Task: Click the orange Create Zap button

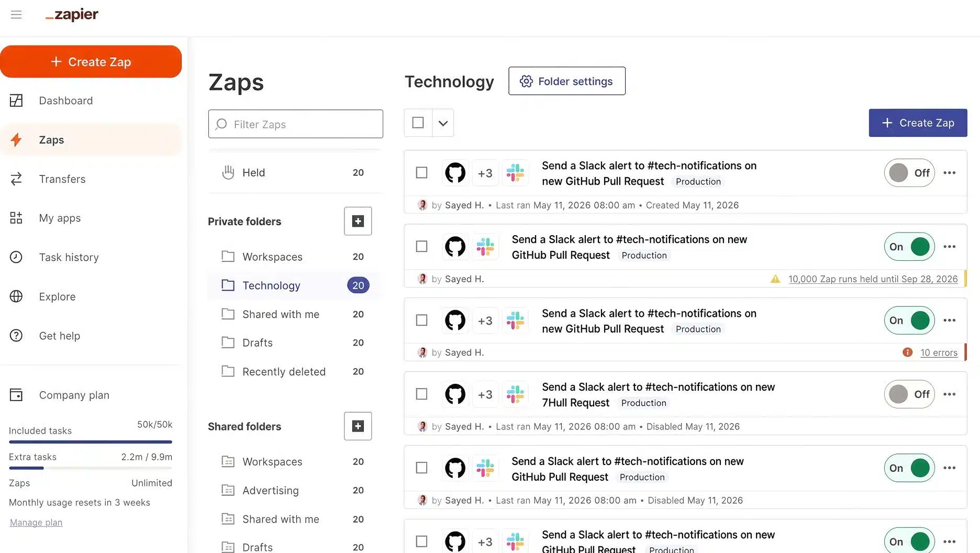Action: (91, 62)
